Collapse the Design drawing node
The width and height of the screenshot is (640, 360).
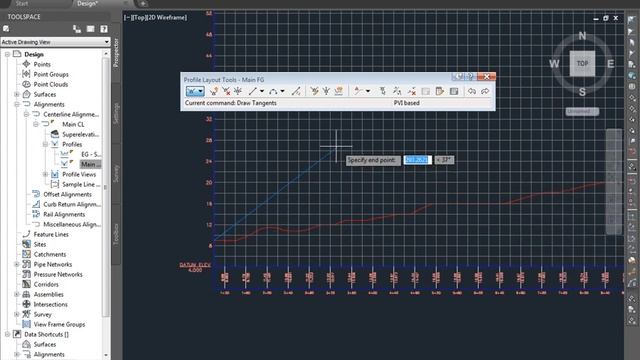pos(7,54)
